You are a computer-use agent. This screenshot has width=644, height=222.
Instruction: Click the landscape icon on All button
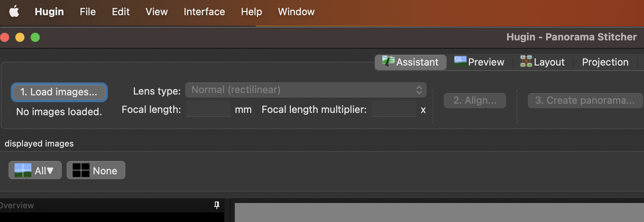(23, 170)
